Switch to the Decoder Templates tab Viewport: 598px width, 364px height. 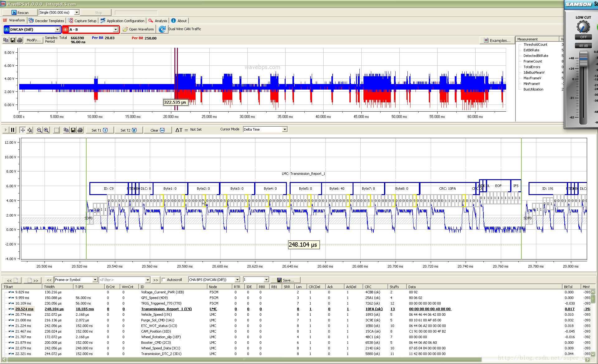[46, 21]
